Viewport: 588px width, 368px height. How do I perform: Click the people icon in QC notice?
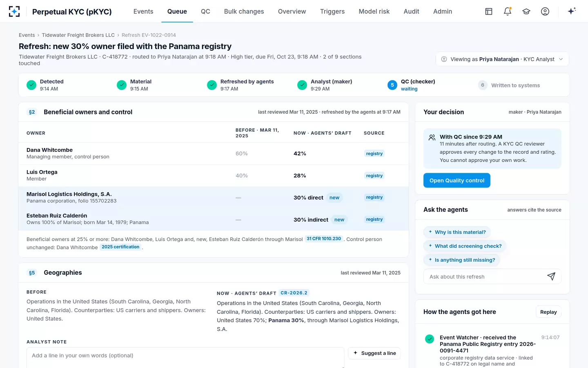coord(432,137)
